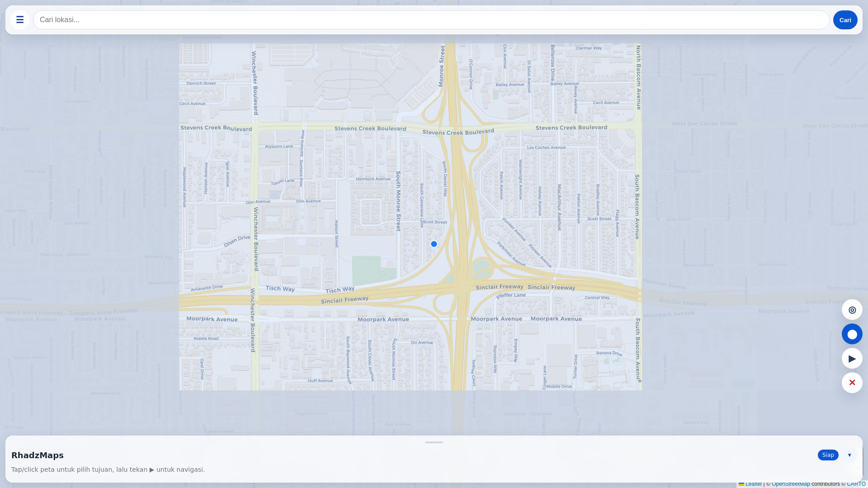Click the 'Huff Avenue' map label

320,380
